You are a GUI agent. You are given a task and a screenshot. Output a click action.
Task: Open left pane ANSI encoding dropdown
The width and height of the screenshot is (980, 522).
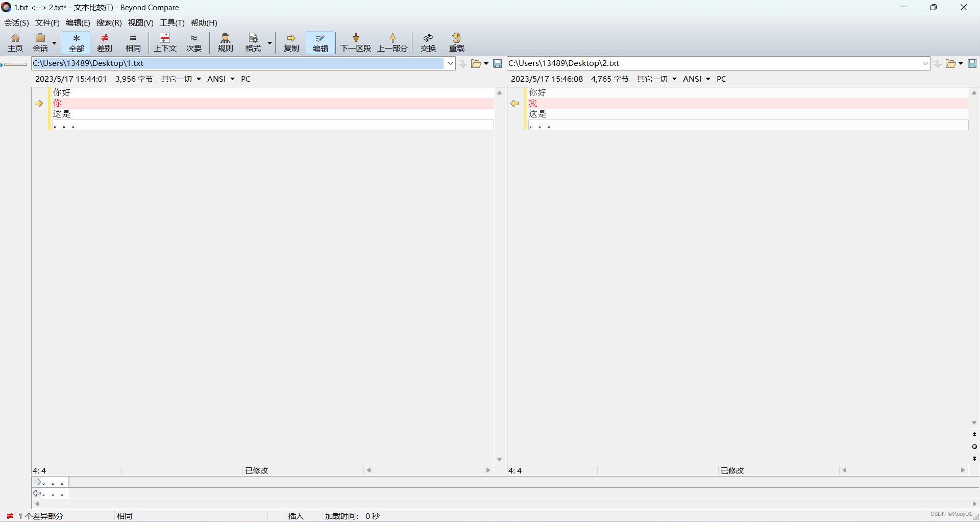click(x=221, y=79)
